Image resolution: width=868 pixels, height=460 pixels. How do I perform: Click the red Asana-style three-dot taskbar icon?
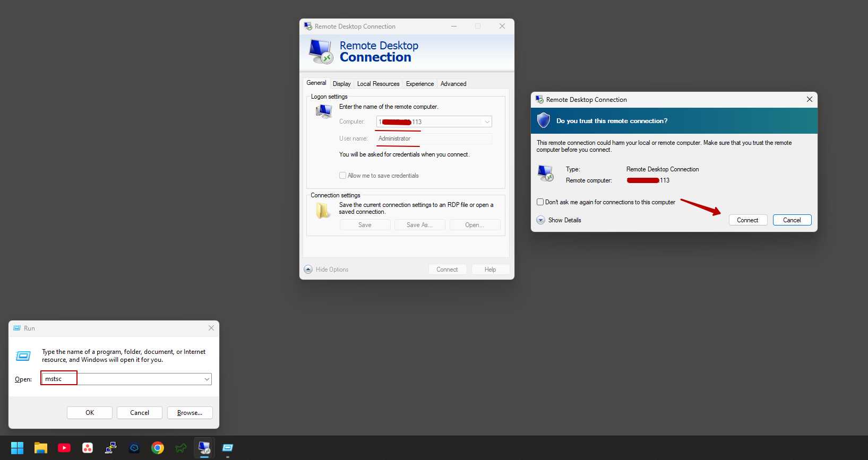pos(88,448)
